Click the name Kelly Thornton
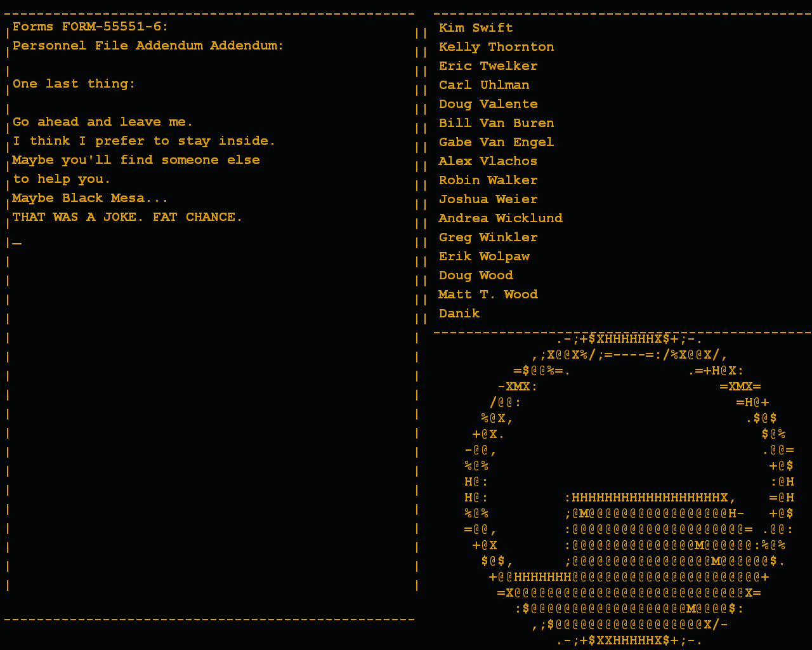Image resolution: width=812 pixels, height=650 pixels. 496,47
